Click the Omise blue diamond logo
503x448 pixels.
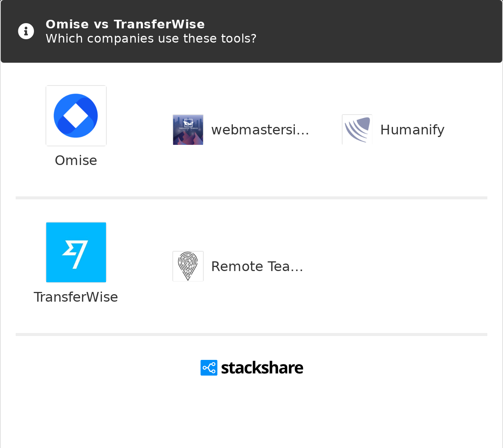click(x=76, y=116)
